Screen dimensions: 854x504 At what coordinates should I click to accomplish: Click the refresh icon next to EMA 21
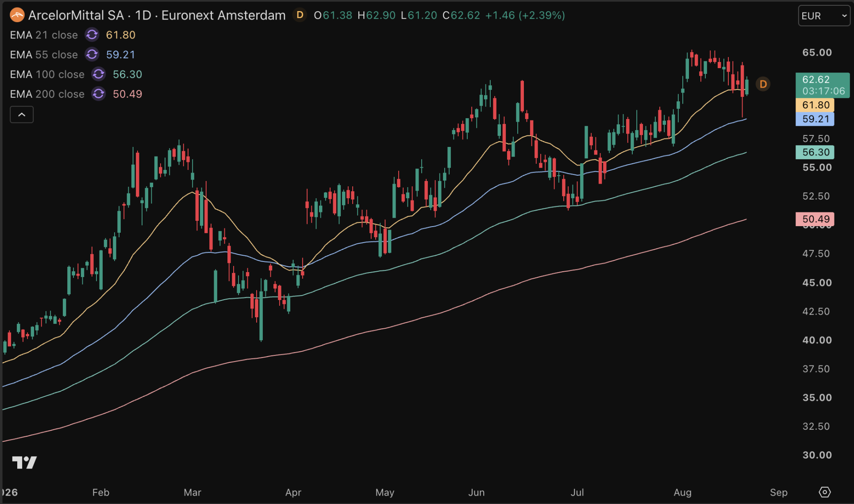(x=92, y=35)
